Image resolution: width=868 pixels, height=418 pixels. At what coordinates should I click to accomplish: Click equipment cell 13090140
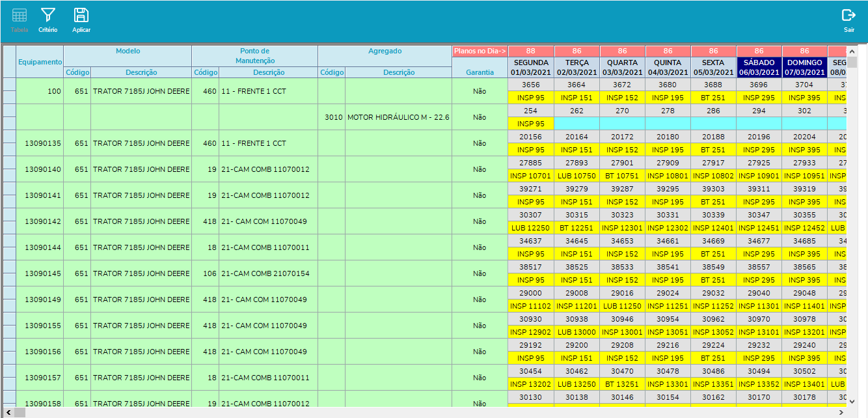(40, 169)
